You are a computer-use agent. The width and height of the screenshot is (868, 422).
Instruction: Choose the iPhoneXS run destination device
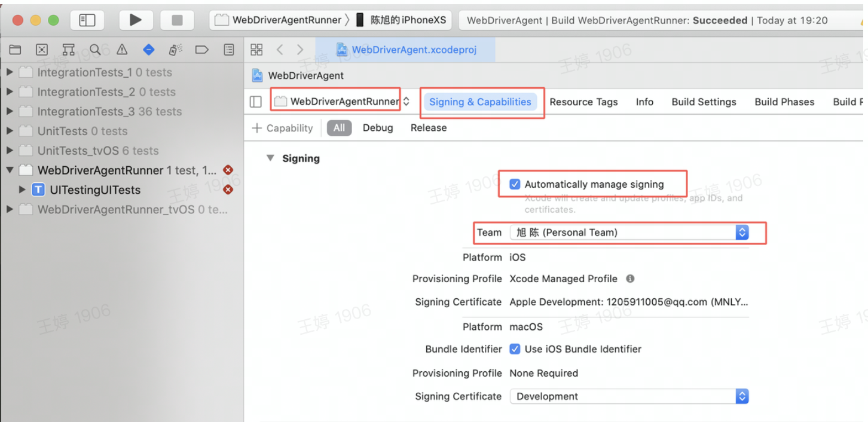(402, 20)
